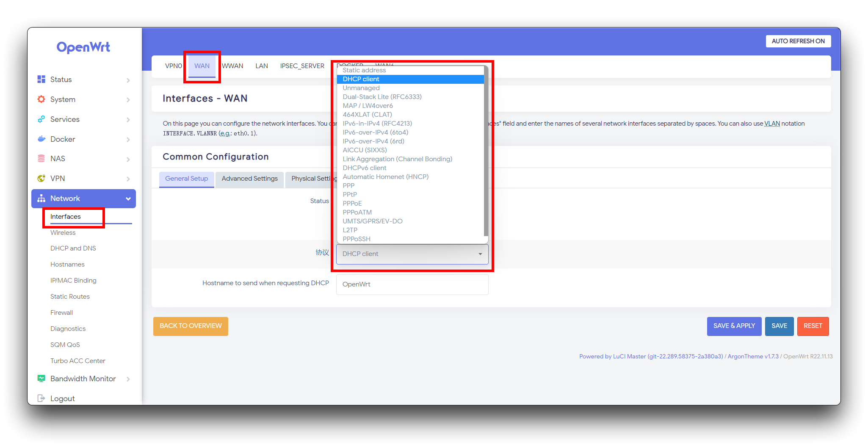868x446 pixels.
Task: Open the LAN interface tab
Action: pos(262,66)
